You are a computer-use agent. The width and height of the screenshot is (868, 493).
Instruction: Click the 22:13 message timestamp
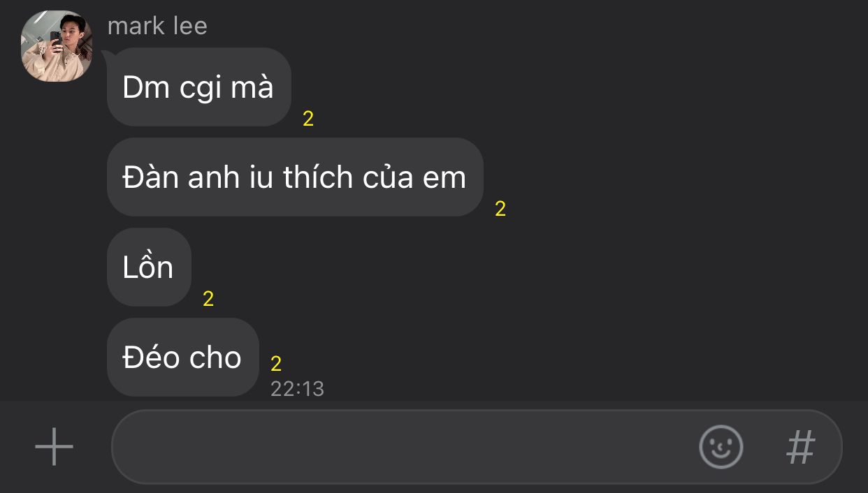coord(297,388)
